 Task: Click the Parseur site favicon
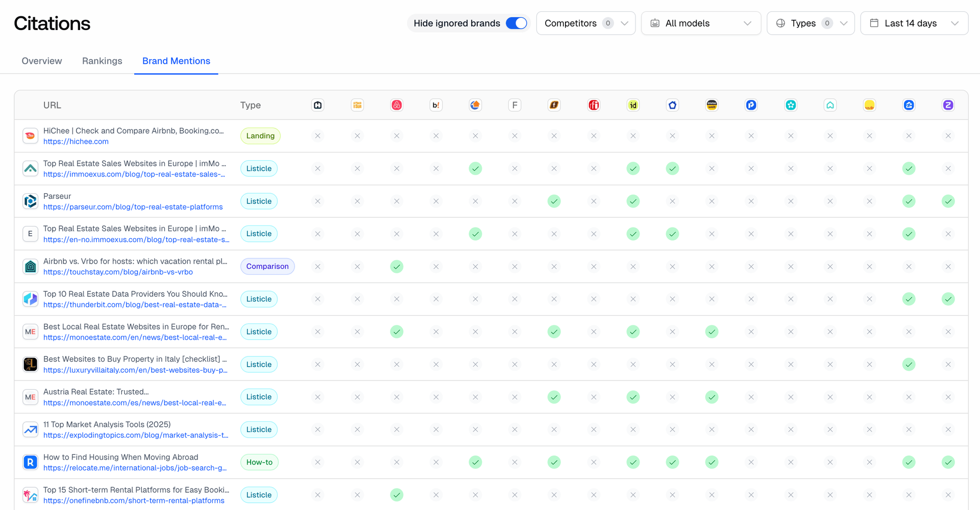coord(30,201)
